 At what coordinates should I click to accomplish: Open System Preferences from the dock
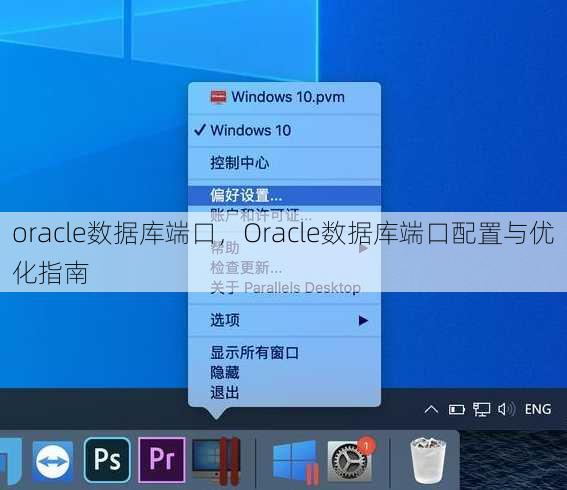pos(351,460)
